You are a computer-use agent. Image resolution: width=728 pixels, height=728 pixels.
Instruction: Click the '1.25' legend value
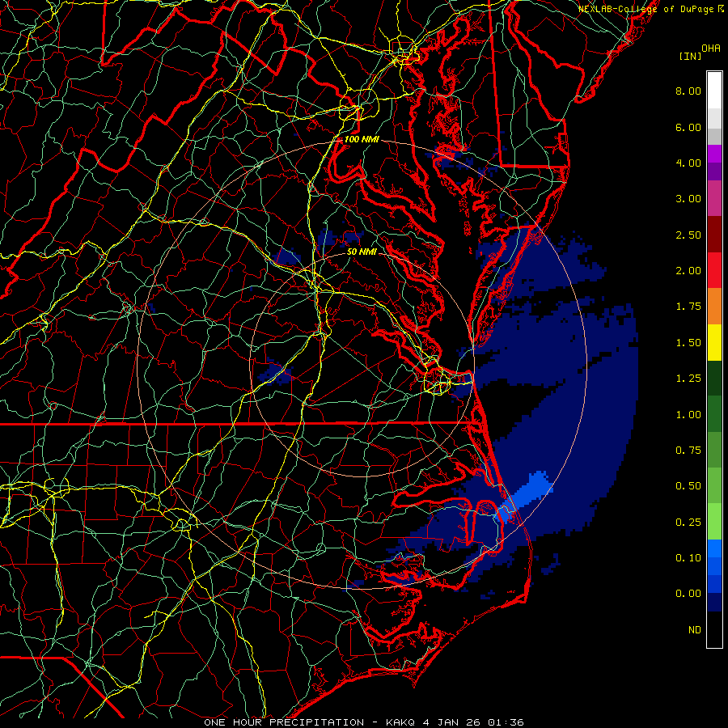pos(688,379)
